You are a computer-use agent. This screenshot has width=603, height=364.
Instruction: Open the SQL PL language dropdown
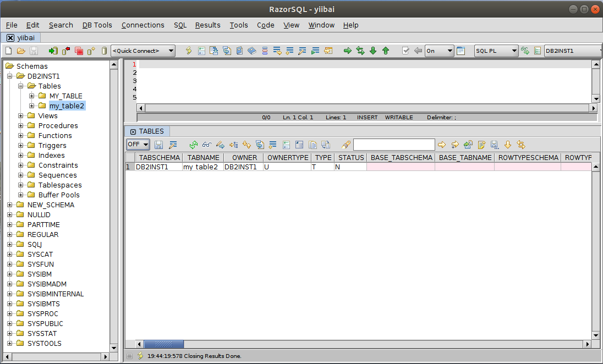(x=496, y=51)
